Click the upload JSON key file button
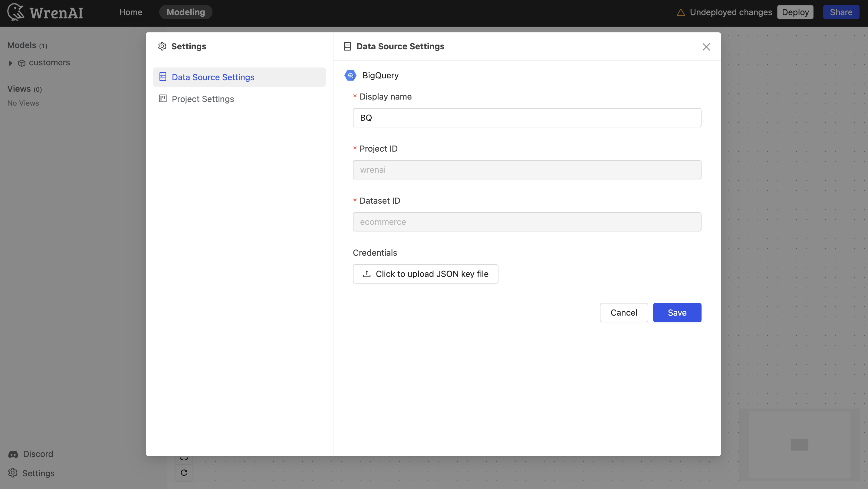This screenshot has height=489, width=868. [425, 274]
